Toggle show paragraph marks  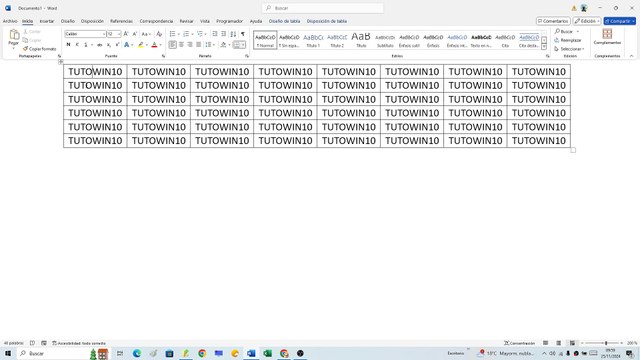tap(243, 34)
